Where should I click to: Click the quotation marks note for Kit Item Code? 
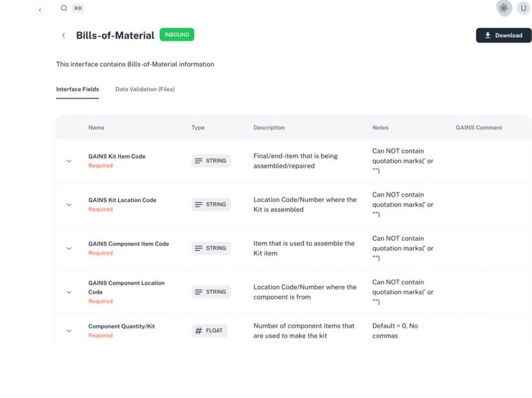tap(403, 160)
